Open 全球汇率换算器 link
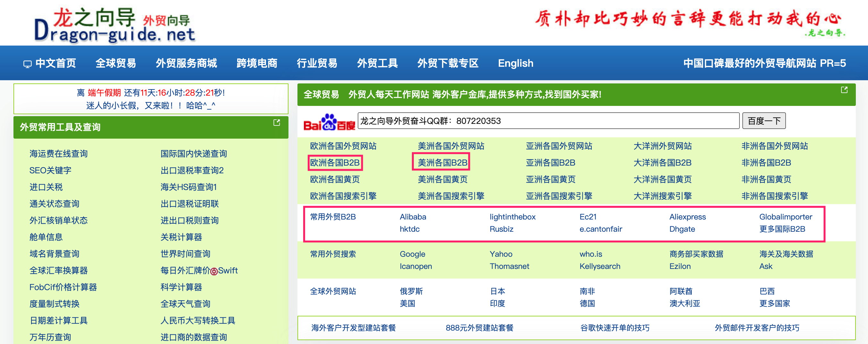Image resolution: width=868 pixels, height=344 pixels. point(58,271)
